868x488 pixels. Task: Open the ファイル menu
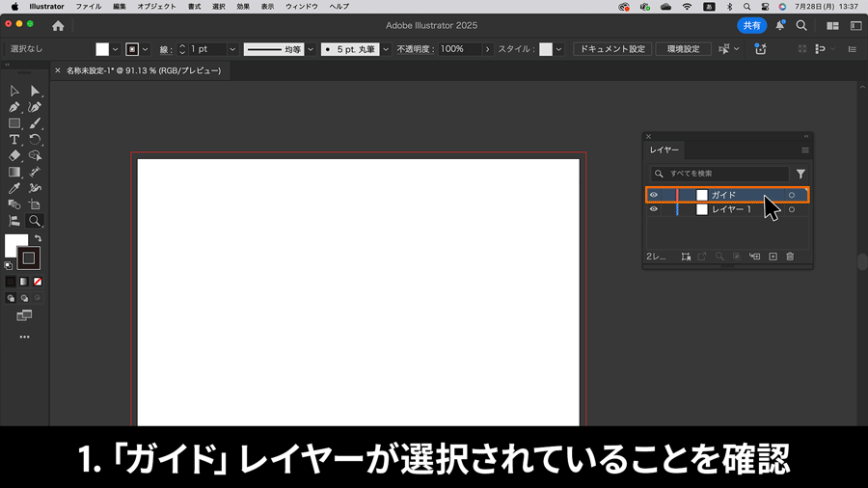[x=89, y=7]
